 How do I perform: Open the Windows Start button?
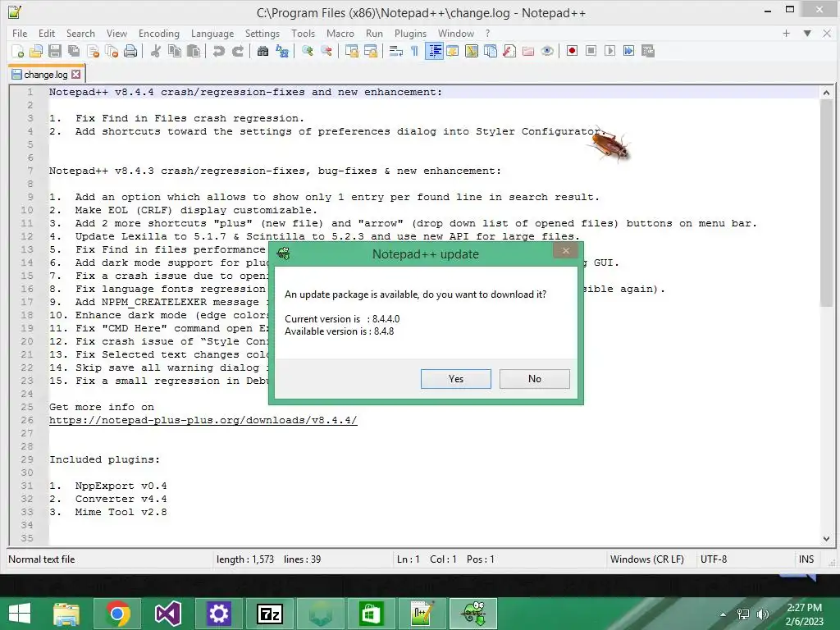pyautogui.click(x=20, y=614)
